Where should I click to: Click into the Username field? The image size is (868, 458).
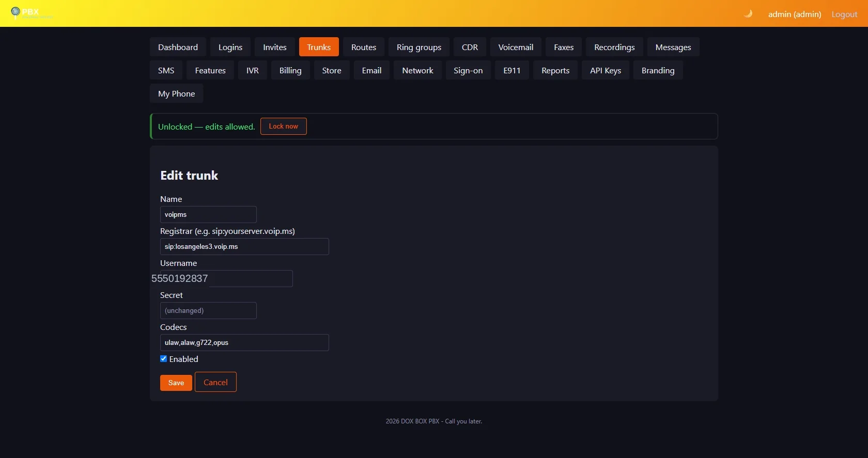[226, 278]
